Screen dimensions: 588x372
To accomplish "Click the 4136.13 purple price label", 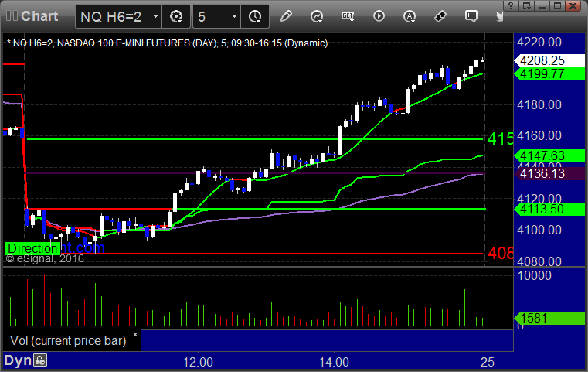I will (x=549, y=173).
